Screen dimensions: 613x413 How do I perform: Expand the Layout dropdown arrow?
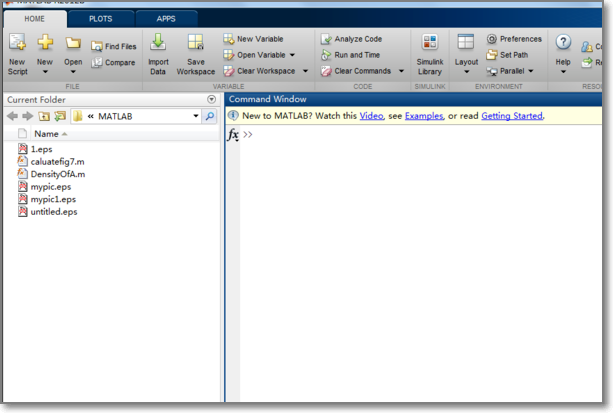pos(466,72)
